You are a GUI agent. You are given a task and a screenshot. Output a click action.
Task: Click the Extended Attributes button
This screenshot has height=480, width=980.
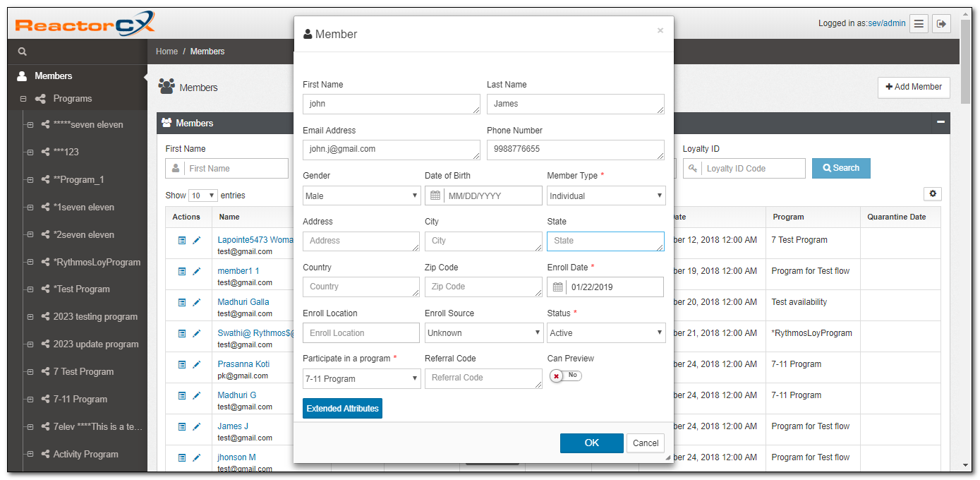(342, 409)
